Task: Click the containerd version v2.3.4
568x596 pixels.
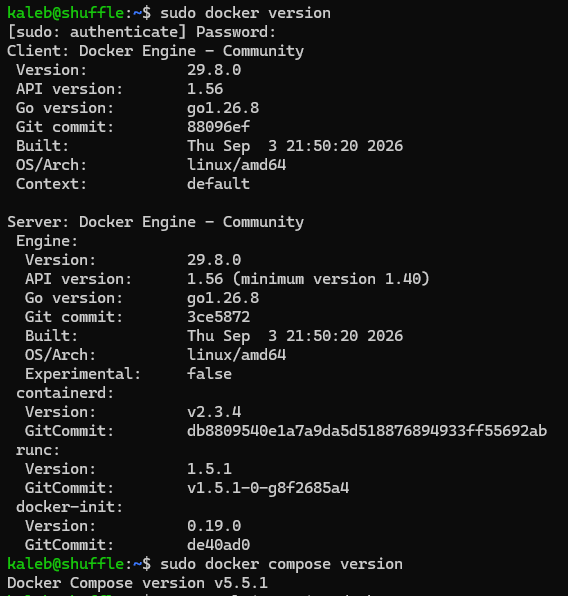Action: 214,412
